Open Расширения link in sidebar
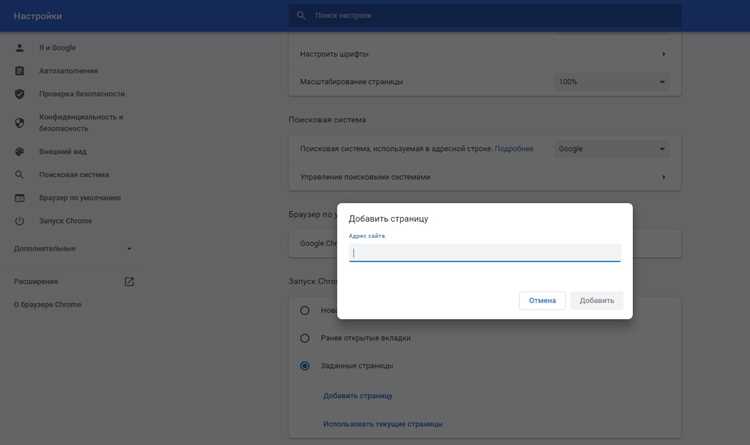Viewport: 750px width, 445px height. (36, 281)
